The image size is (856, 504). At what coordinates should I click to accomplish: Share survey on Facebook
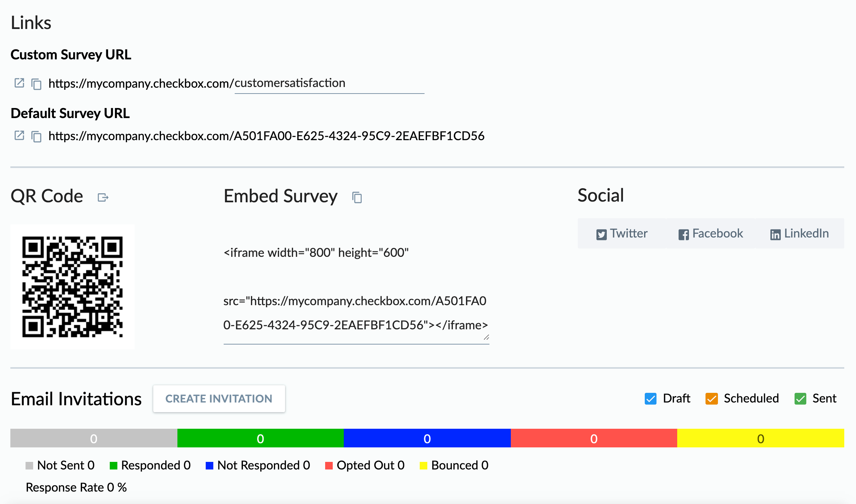tap(711, 234)
